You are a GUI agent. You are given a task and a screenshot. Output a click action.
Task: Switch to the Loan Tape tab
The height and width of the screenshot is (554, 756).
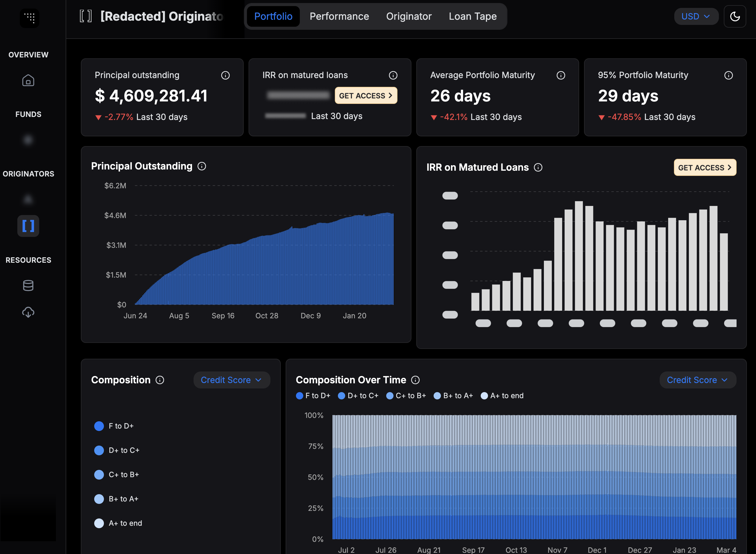click(472, 16)
